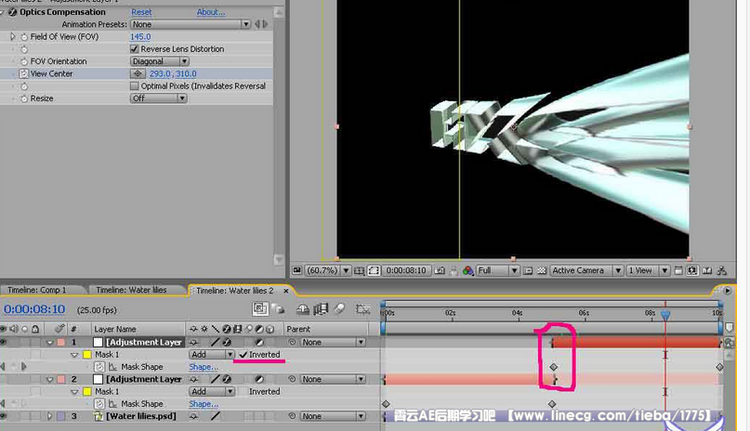Open the timeline icon in the viewer bar

tap(707, 271)
